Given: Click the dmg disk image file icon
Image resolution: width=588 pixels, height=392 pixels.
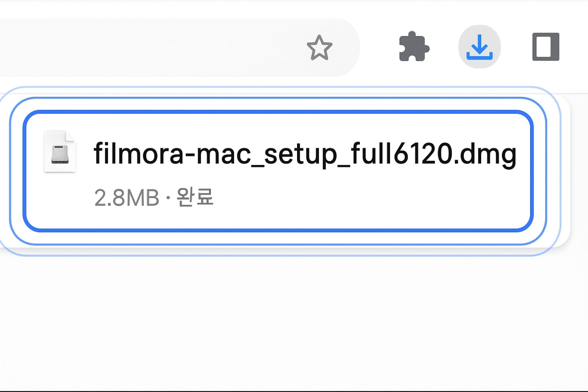Looking at the screenshot, I should click(x=60, y=151).
